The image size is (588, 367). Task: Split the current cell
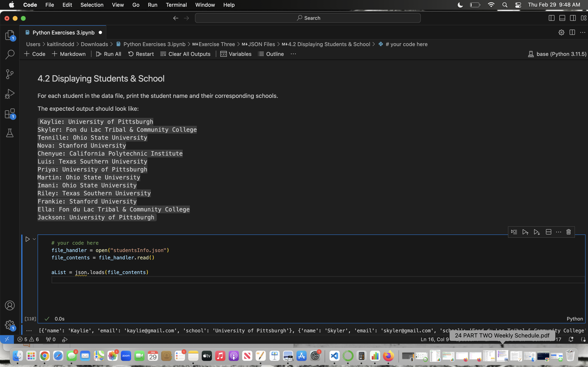(548, 232)
